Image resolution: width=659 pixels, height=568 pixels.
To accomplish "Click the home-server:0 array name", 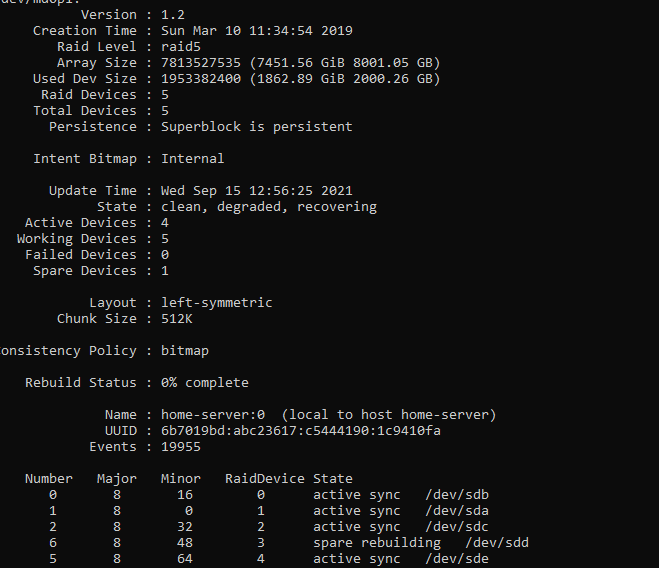I will click(213, 415).
